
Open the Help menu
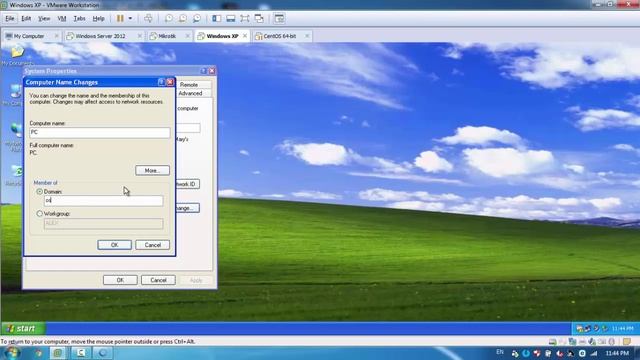98,18
